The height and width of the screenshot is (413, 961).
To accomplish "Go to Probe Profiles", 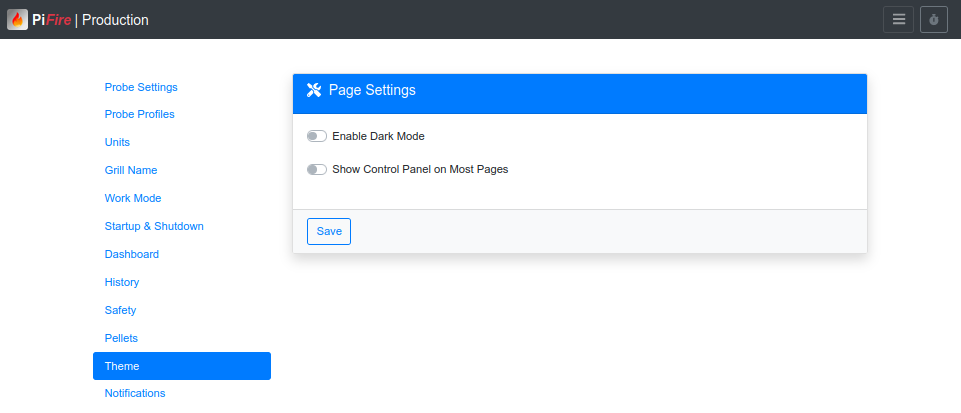I will click(x=140, y=114).
